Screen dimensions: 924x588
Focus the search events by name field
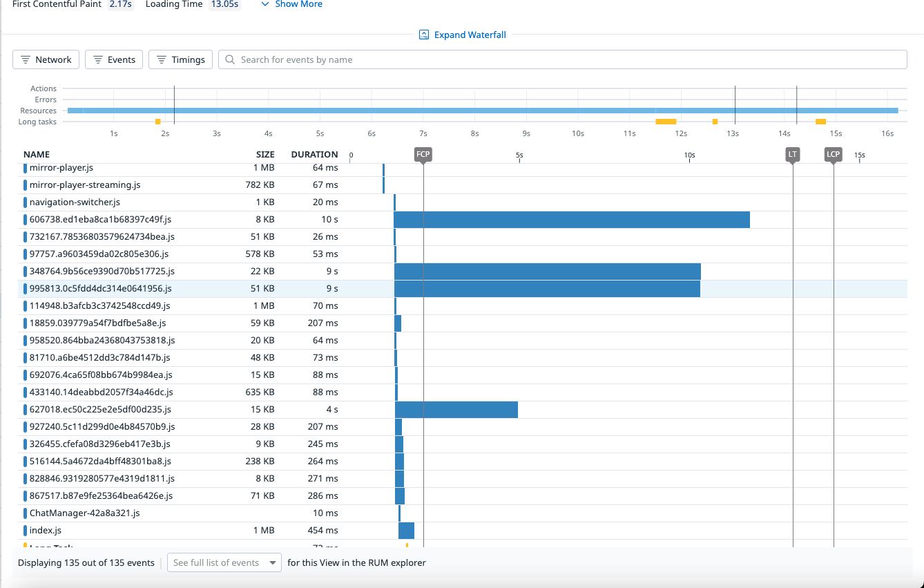pos(566,60)
